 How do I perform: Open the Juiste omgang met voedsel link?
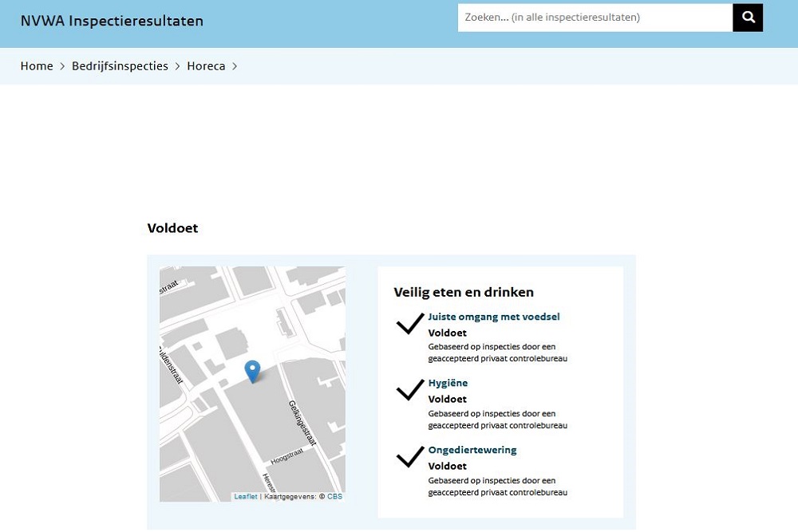[x=494, y=317]
